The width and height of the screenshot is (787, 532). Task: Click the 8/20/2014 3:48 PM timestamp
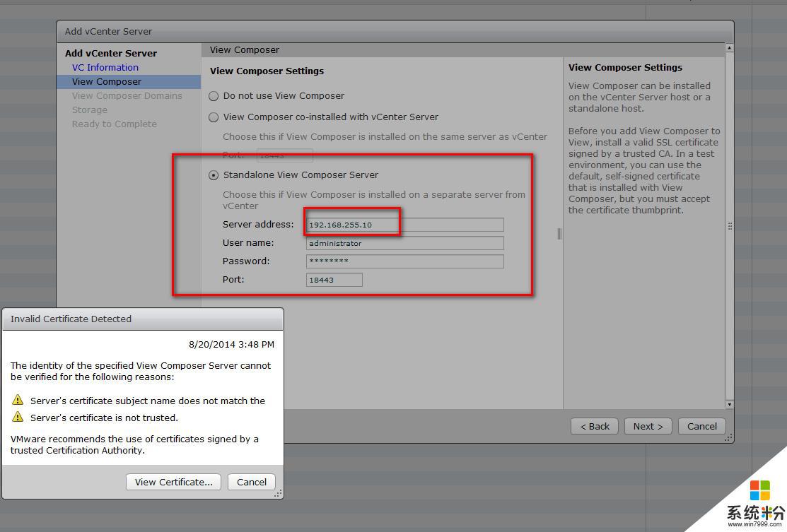click(231, 345)
